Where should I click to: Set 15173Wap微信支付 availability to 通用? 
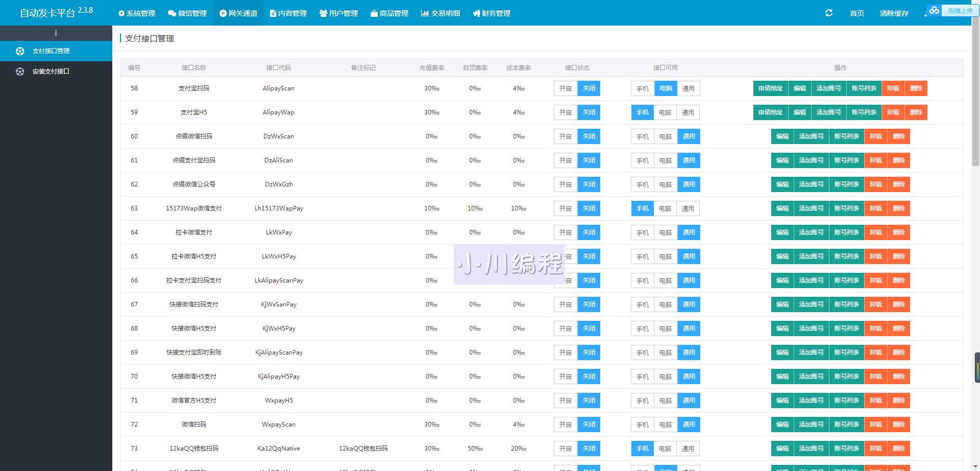click(688, 208)
